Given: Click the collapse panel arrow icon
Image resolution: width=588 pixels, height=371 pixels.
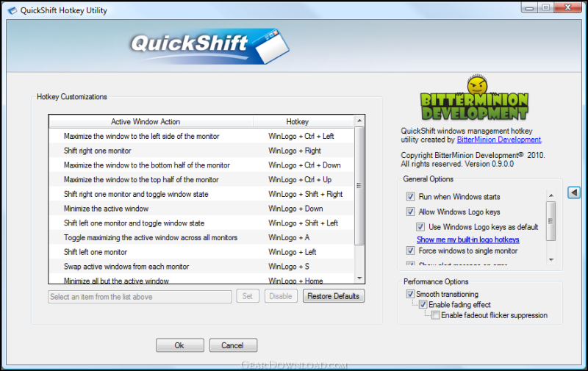Looking at the screenshot, I should coord(574,192).
